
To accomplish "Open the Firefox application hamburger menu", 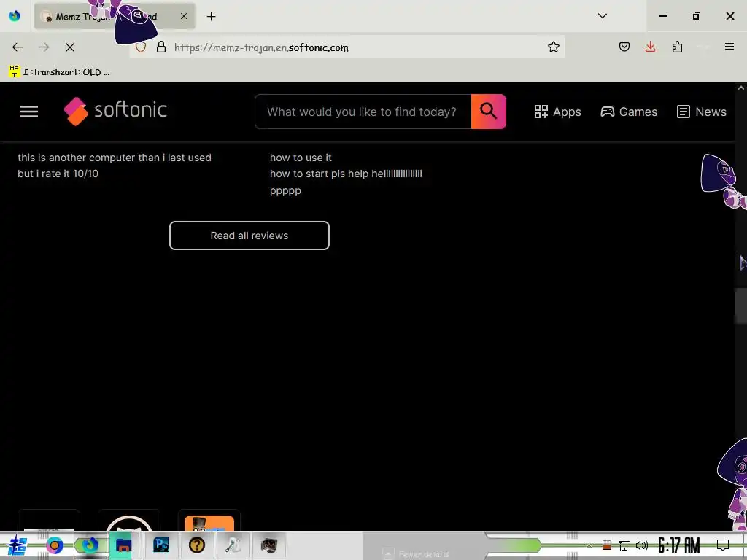I will pos(729,47).
